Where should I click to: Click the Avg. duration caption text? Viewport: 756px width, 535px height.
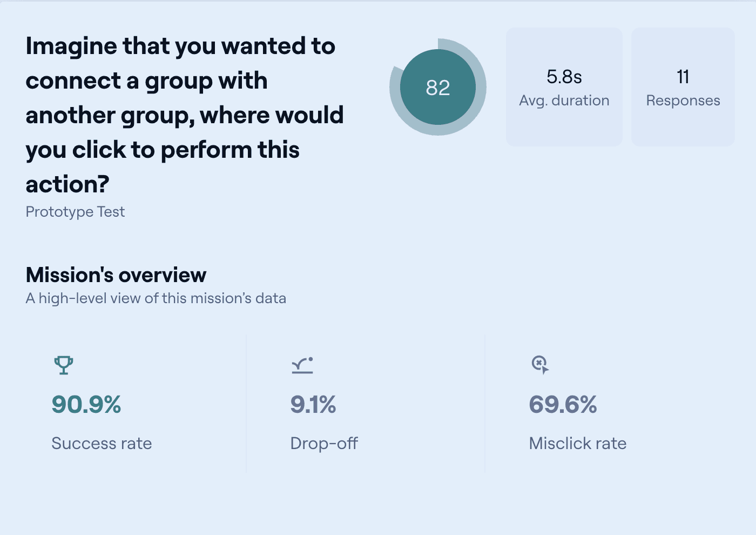(x=564, y=101)
